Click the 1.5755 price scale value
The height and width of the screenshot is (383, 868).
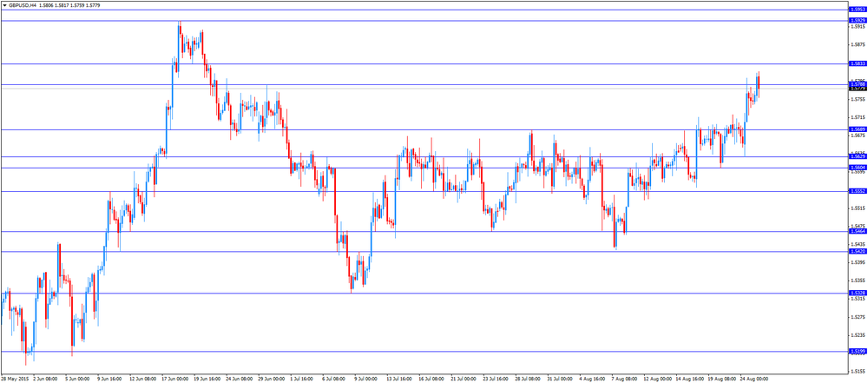(x=858, y=99)
